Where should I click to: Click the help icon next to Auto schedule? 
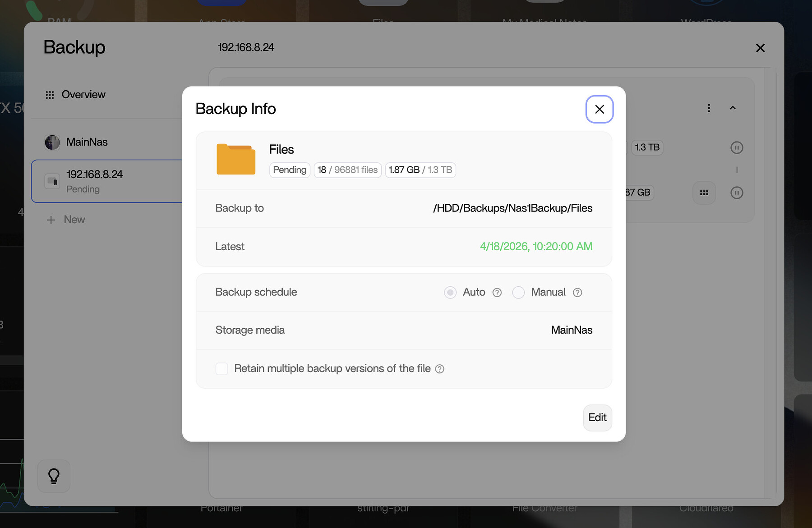pos(497,292)
